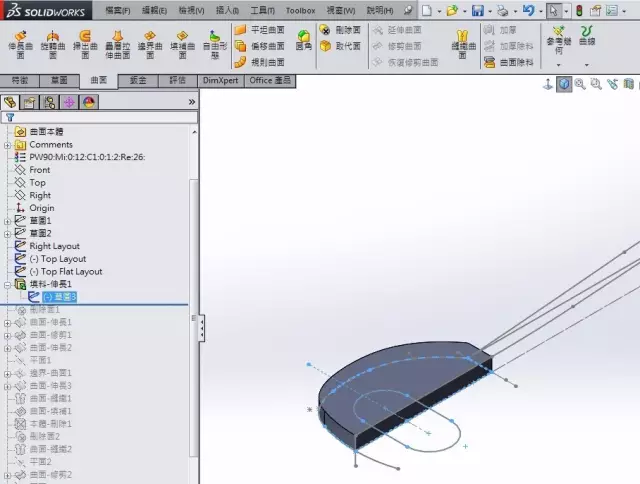
Task: Open the 編輯(E) edit menu
Action: pyautogui.click(x=154, y=10)
